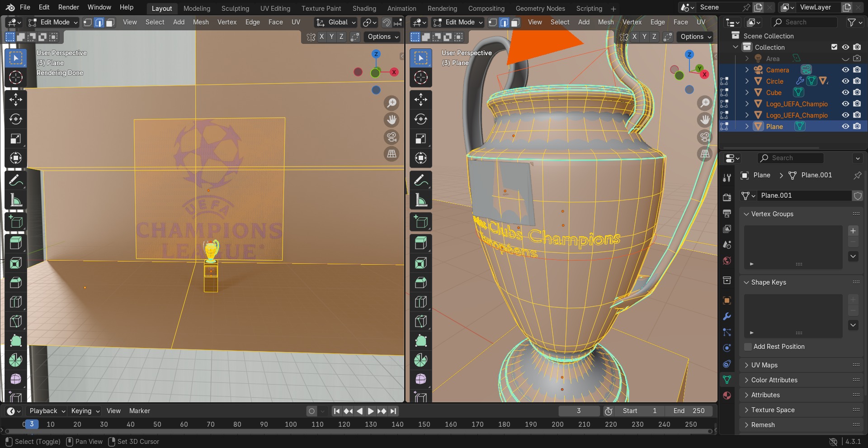Viewport: 868px width, 448px height.
Task: Open the Render properties tab
Action: 727,197
